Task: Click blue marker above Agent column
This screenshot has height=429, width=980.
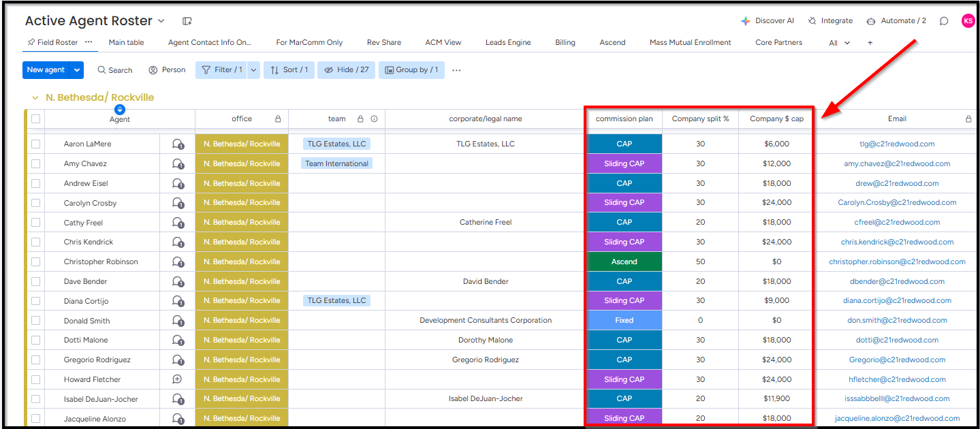Action: [x=120, y=109]
